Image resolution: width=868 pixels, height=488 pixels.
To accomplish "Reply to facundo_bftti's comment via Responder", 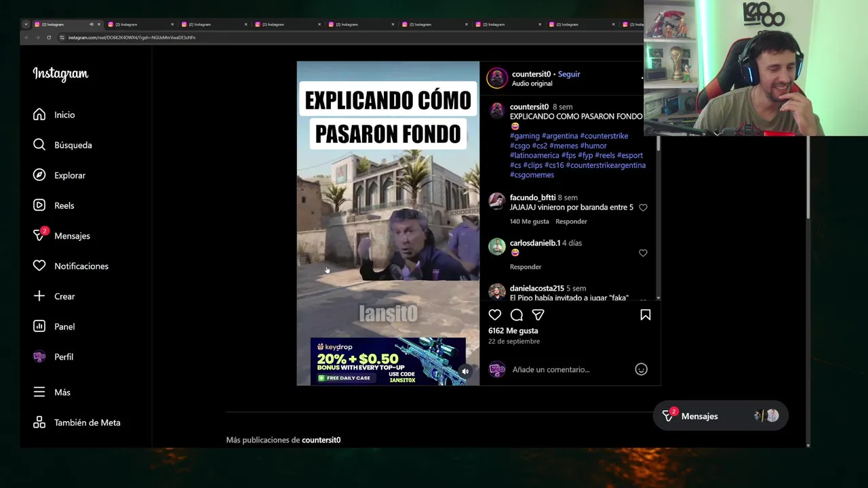I will [571, 222].
